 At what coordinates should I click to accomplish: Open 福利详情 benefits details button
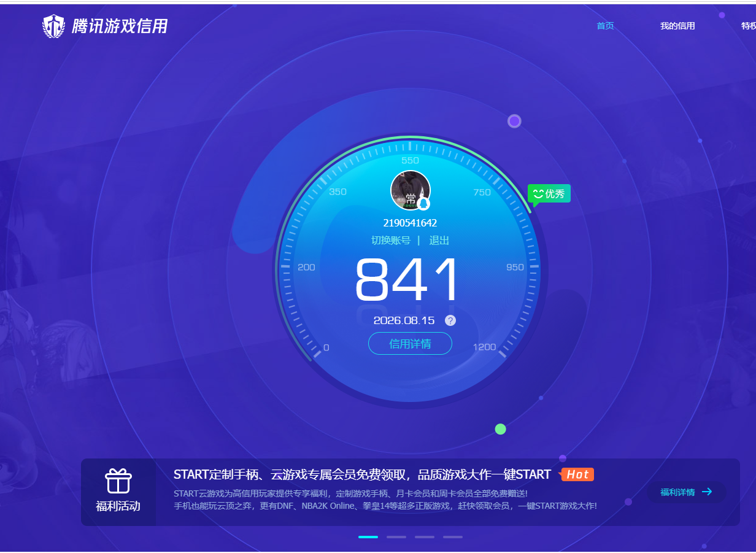coord(686,492)
